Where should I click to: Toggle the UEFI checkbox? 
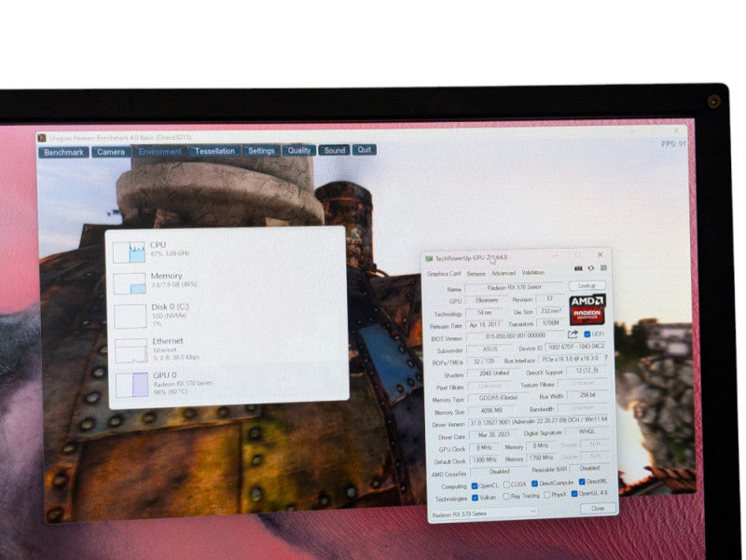coord(587,335)
